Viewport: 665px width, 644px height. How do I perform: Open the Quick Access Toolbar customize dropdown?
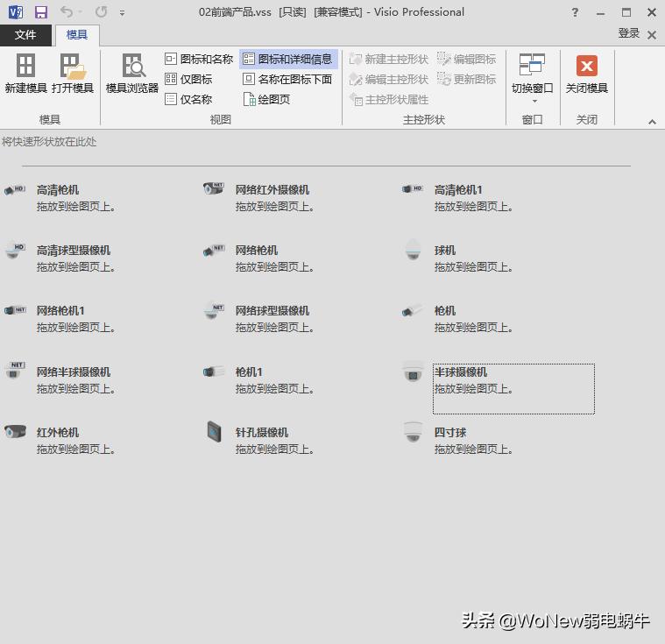(123, 13)
